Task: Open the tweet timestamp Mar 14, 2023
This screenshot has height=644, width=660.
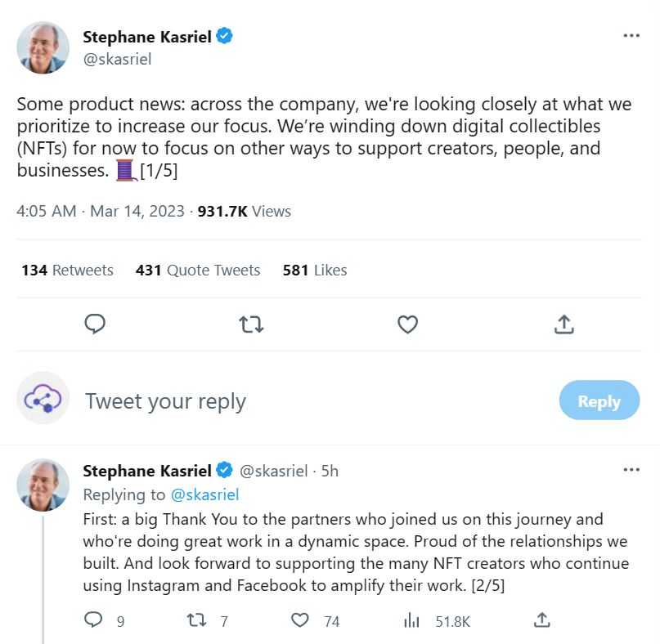Action: 137,211
